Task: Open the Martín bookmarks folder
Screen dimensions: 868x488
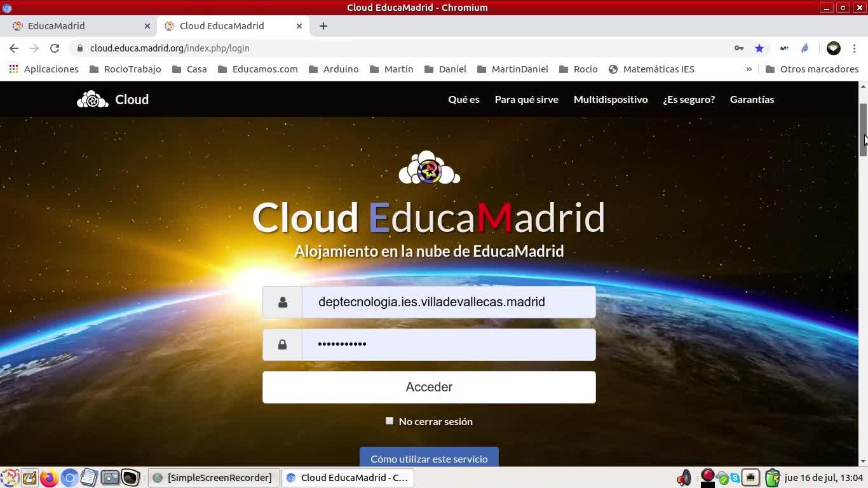Action: 391,69
